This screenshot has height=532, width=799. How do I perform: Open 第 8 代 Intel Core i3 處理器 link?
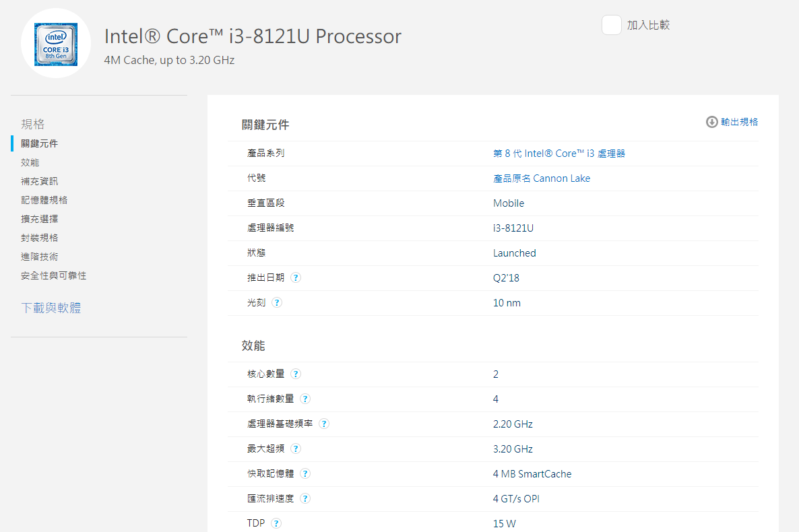pos(559,154)
